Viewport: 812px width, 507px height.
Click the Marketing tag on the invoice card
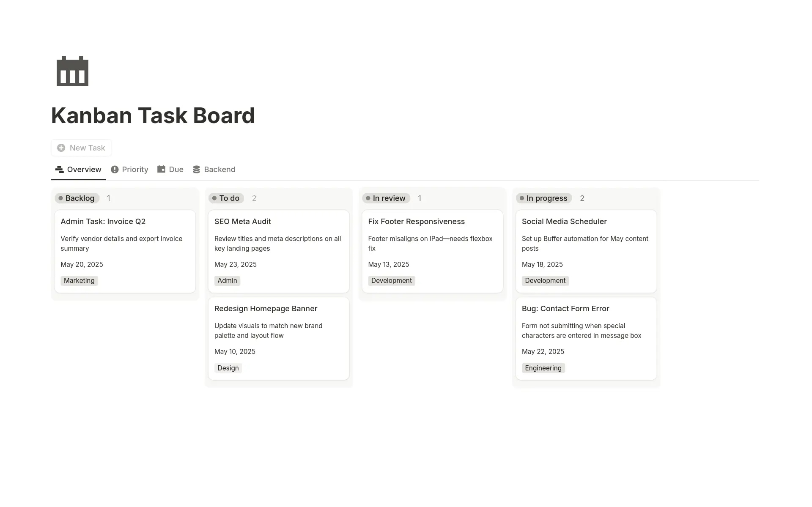click(79, 280)
